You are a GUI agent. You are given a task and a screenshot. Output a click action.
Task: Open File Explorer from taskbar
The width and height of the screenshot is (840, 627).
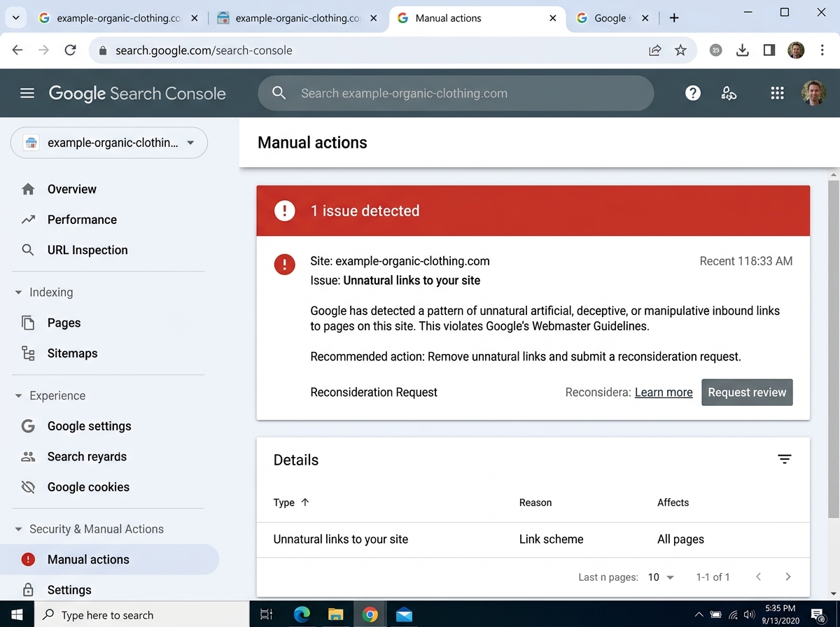(336, 614)
